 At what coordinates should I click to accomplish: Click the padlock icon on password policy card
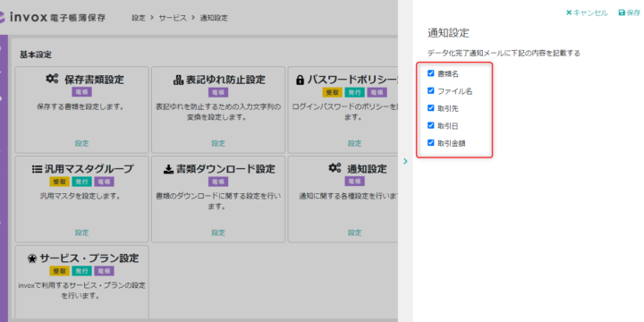click(x=300, y=80)
